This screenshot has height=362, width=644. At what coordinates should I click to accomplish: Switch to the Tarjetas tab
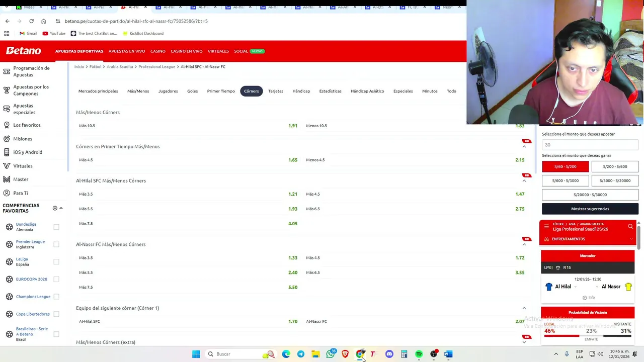point(276,91)
